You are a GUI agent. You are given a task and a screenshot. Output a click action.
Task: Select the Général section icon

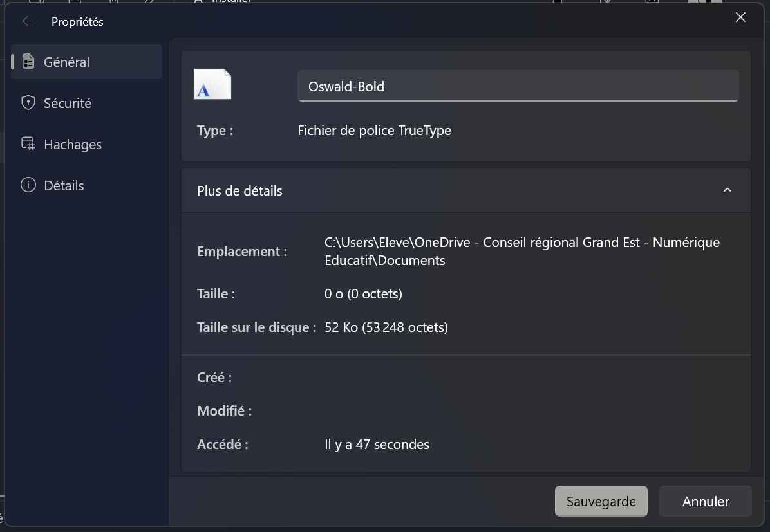[x=27, y=62]
